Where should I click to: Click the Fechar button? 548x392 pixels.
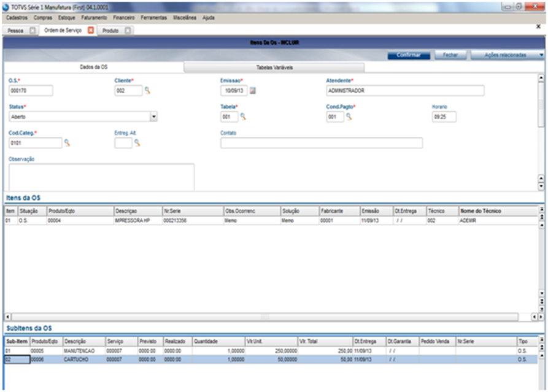(x=450, y=55)
